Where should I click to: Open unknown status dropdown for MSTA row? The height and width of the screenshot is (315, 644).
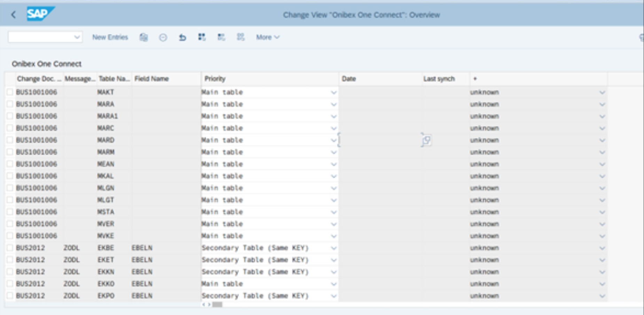pyautogui.click(x=602, y=212)
